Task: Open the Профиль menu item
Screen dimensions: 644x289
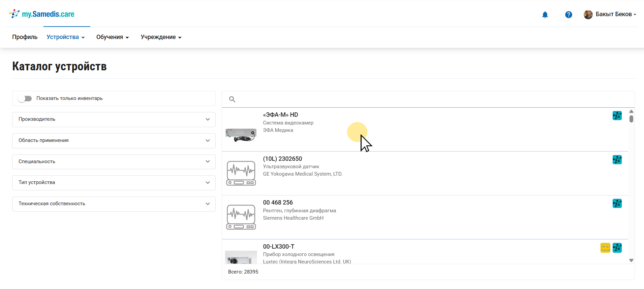Action: tap(25, 37)
